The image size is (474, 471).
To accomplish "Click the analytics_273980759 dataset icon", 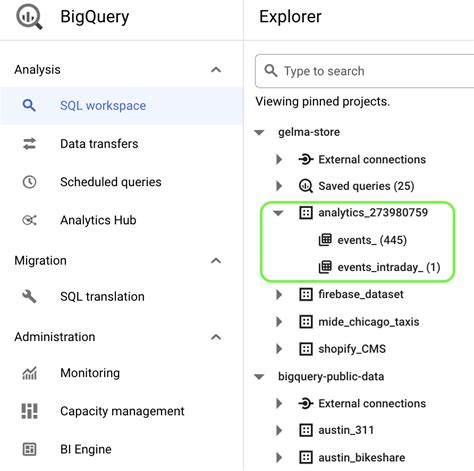I will [306, 213].
